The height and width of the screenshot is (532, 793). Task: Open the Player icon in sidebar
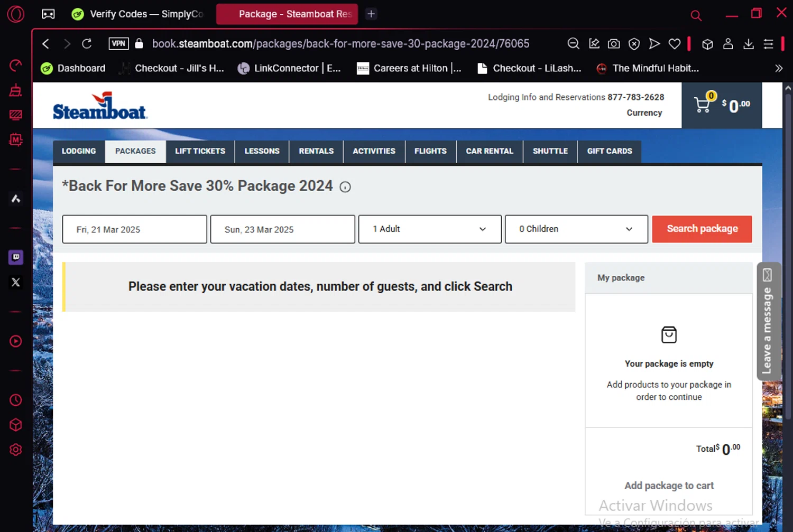[x=16, y=341]
